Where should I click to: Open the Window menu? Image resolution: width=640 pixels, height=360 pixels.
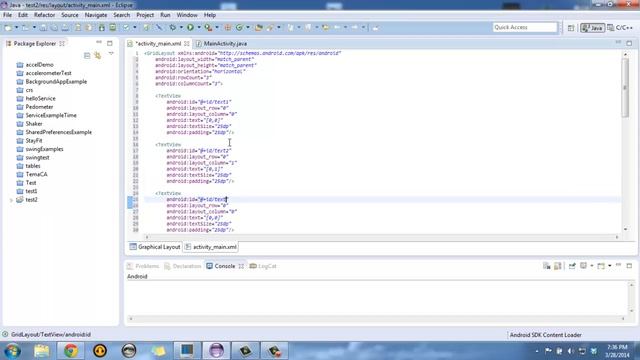[x=187, y=15]
